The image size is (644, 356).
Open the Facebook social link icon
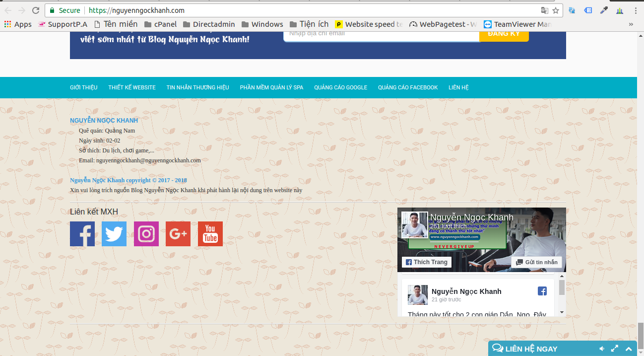tap(82, 234)
